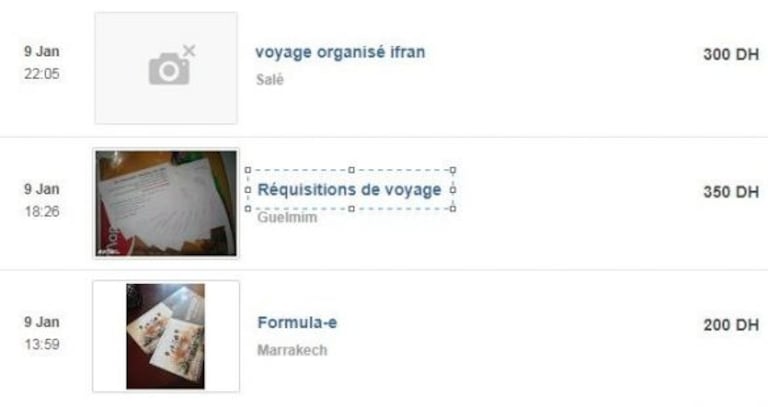Select the Salé location text
768x407 pixels.
point(270,79)
